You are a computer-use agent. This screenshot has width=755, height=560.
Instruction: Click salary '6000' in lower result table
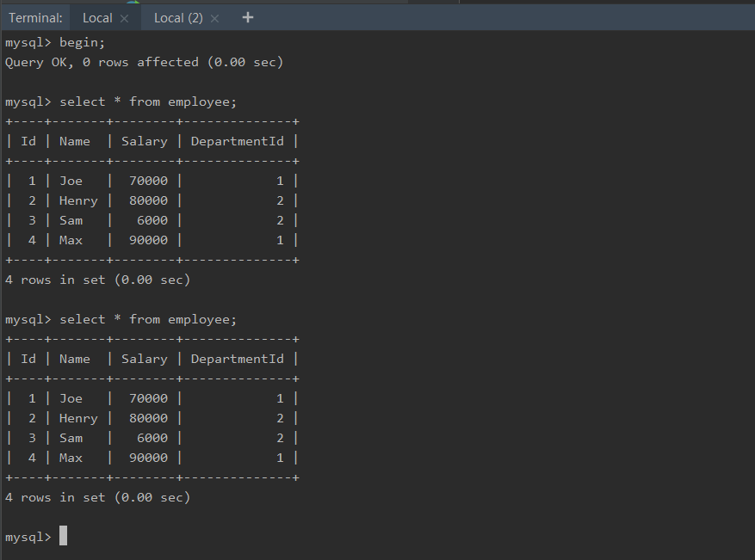click(152, 438)
